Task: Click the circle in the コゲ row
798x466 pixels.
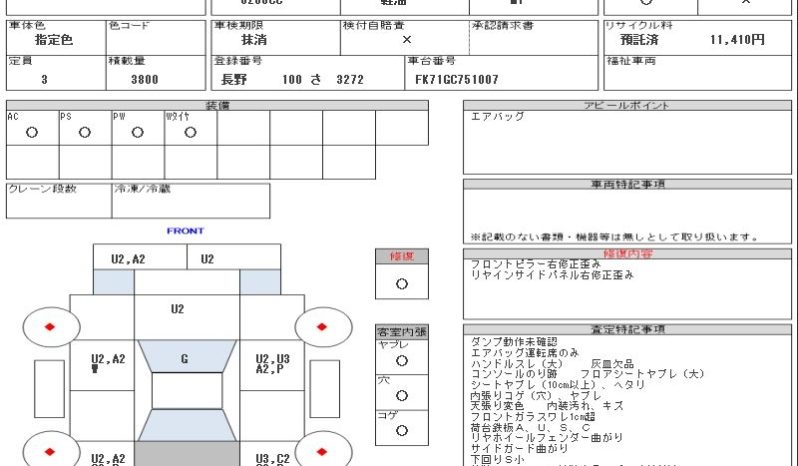Action: tap(402, 430)
